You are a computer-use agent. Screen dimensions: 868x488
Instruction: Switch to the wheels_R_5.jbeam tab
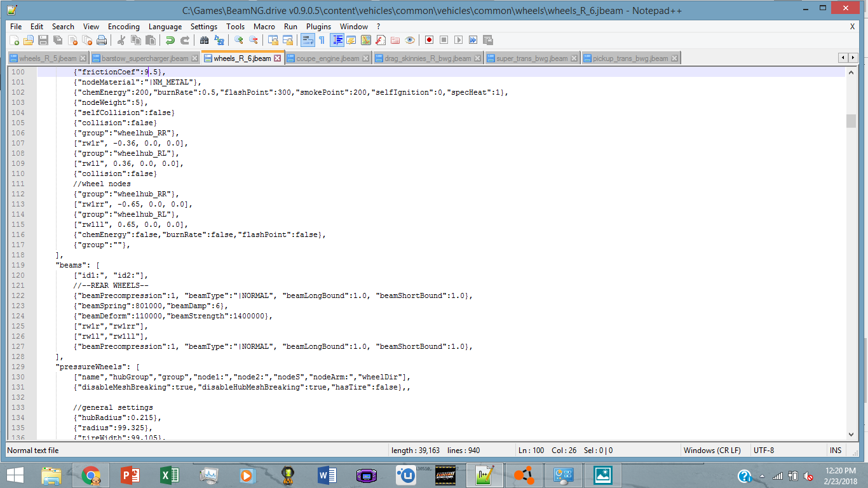[x=48, y=58]
